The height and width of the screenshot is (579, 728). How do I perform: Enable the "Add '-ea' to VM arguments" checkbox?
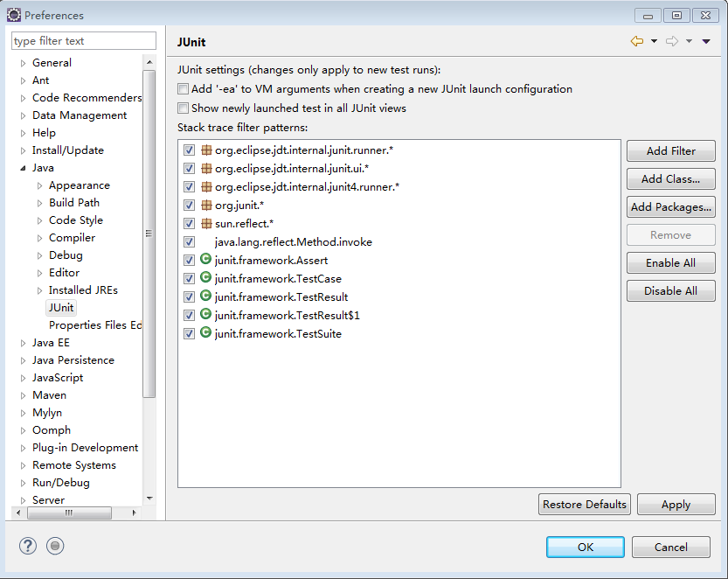click(x=183, y=88)
